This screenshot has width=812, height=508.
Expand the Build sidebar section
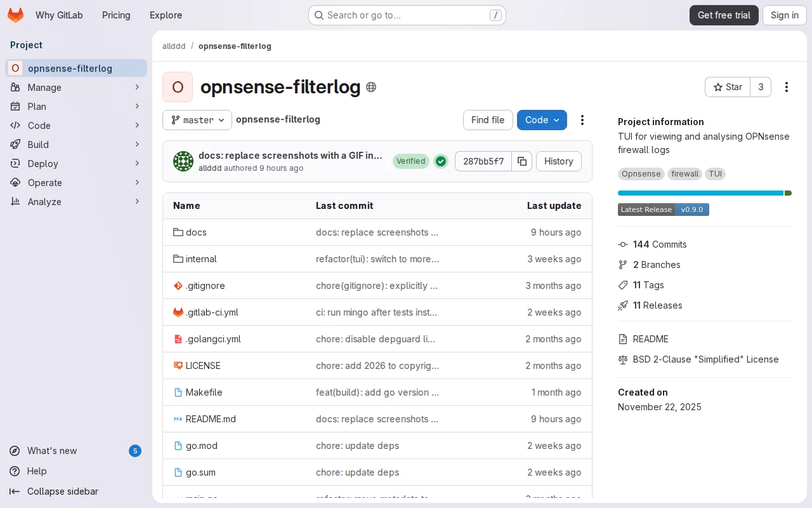pyautogui.click(x=76, y=144)
